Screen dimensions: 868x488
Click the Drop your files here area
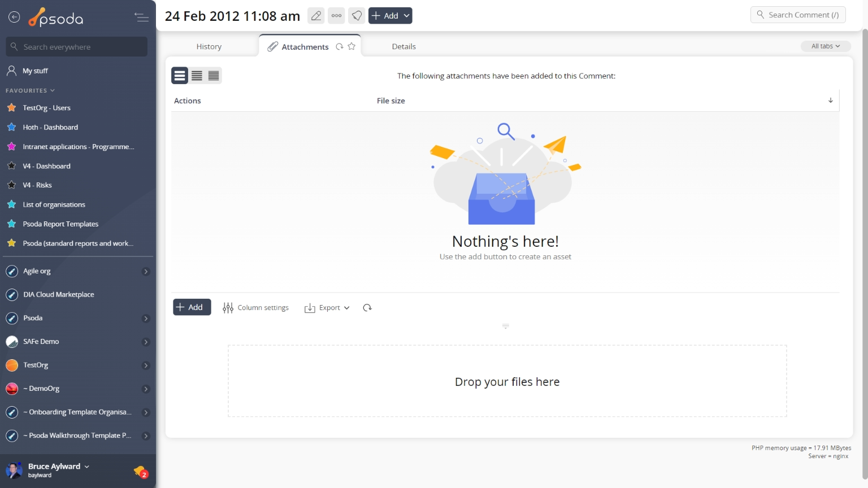507,381
